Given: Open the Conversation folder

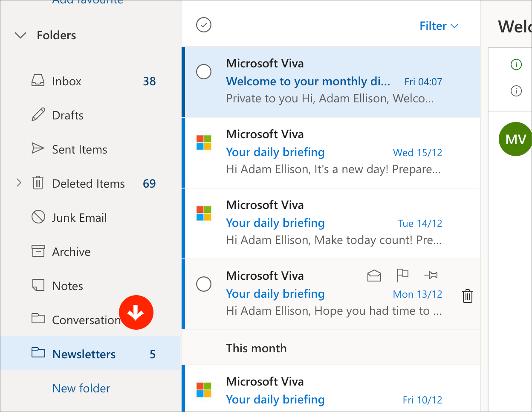Looking at the screenshot, I should pos(90,320).
